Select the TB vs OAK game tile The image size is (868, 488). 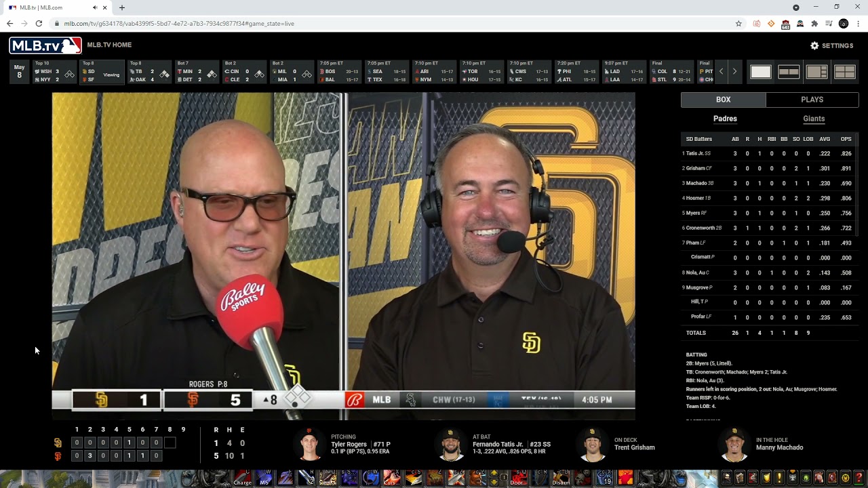pyautogui.click(x=150, y=72)
